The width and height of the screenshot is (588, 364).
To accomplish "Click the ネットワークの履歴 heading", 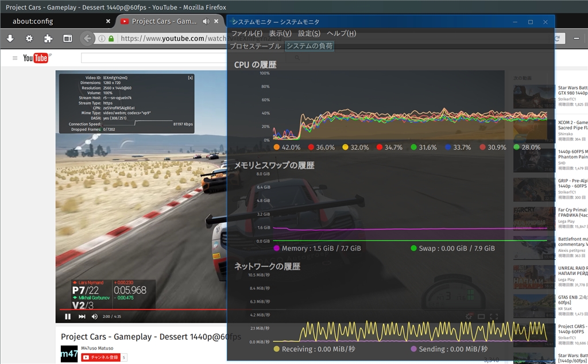I will click(267, 266).
